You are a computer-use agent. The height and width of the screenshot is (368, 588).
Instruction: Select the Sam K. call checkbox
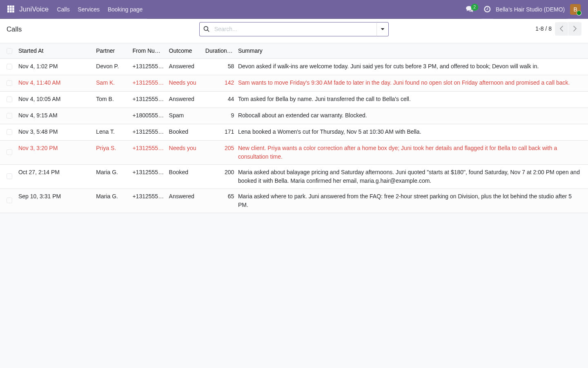(x=9, y=83)
